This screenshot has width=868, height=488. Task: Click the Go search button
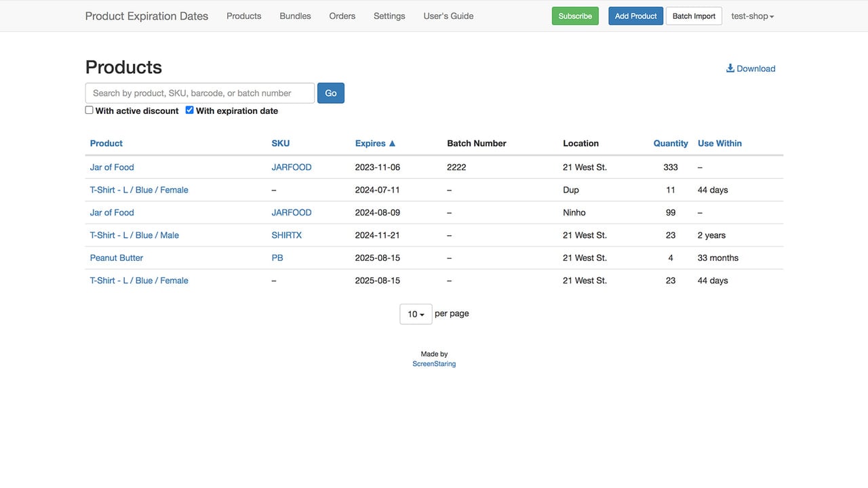click(x=331, y=93)
